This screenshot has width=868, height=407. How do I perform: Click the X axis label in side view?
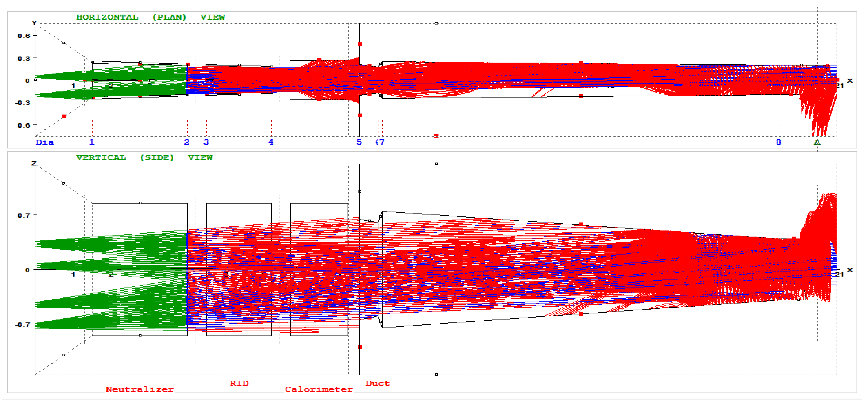click(x=850, y=270)
